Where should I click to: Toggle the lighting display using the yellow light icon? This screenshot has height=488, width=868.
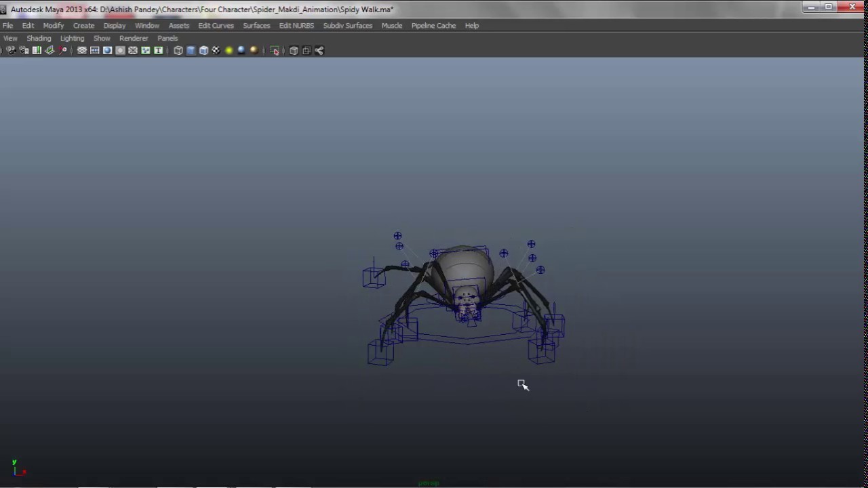(x=229, y=50)
